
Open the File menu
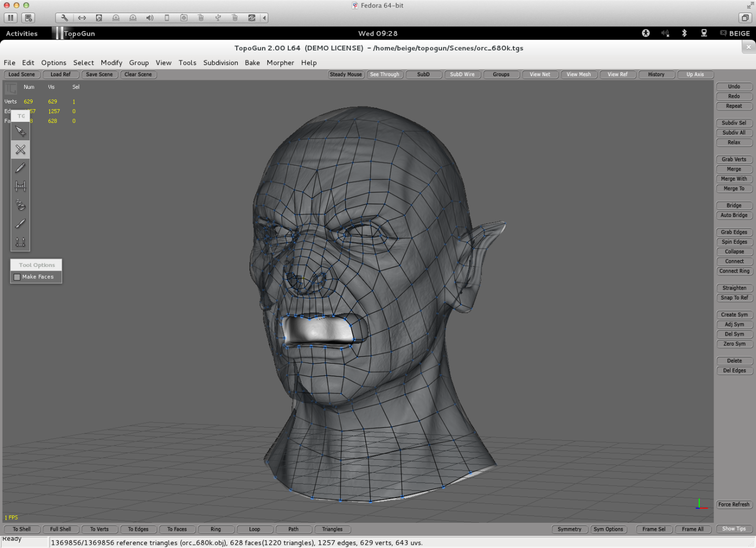[x=9, y=63]
